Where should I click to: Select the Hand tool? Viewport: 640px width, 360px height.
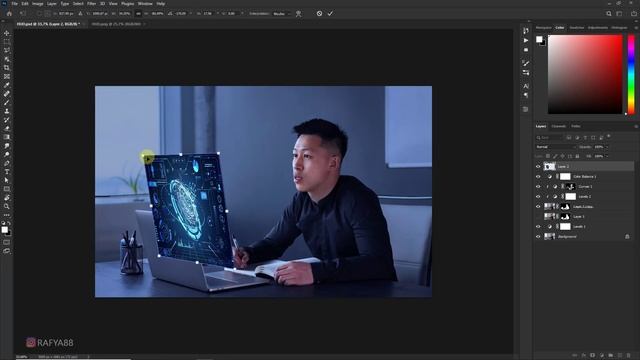tap(7, 198)
